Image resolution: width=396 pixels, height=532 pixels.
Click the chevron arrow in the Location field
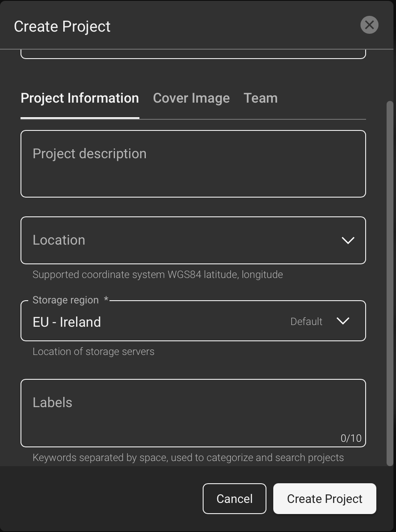click(x=348, y=240)
